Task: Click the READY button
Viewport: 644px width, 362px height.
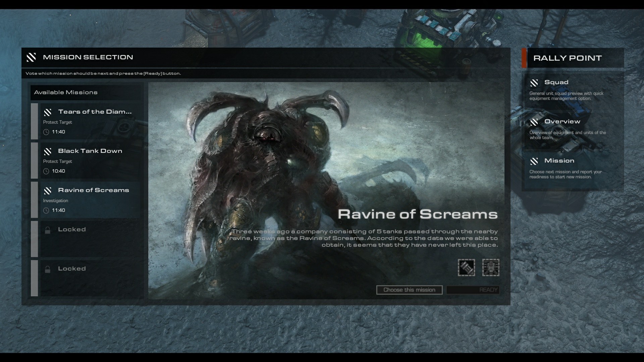Action: pyautogui.click(x=473, y=290)
